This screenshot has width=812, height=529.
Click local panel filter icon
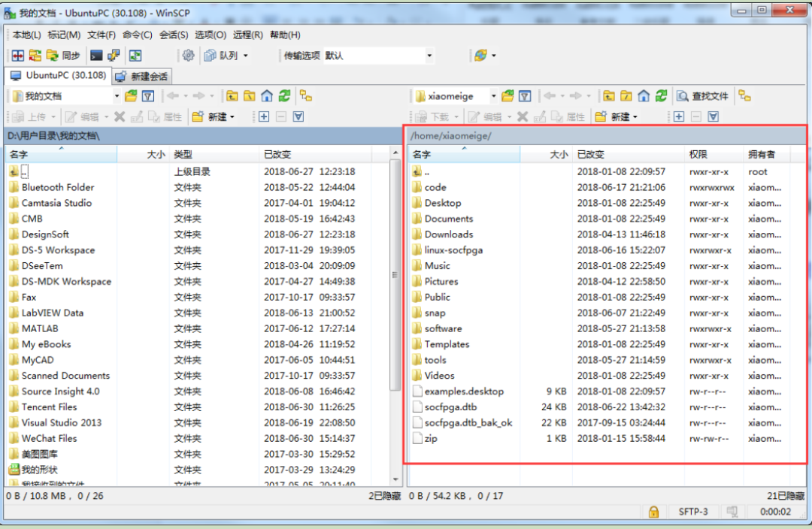tap(148, 96)
